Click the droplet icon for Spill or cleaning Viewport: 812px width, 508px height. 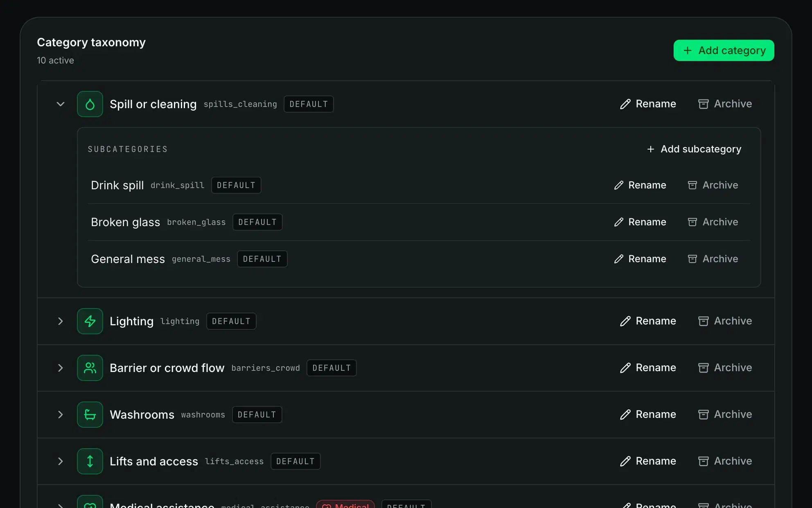click(x=90, y=104)
